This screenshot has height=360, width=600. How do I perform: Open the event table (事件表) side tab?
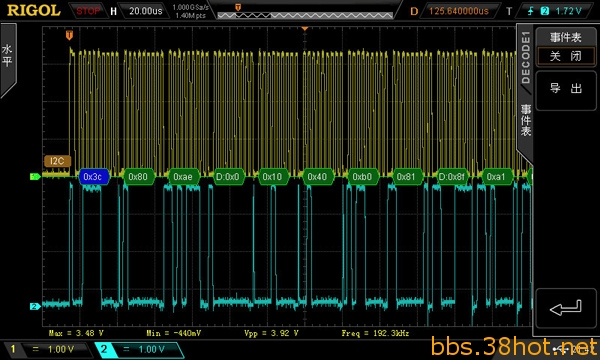point(526,120)
